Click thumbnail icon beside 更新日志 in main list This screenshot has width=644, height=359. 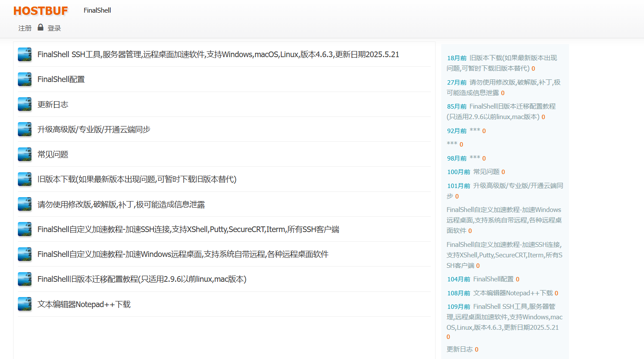tap(24, 104)
